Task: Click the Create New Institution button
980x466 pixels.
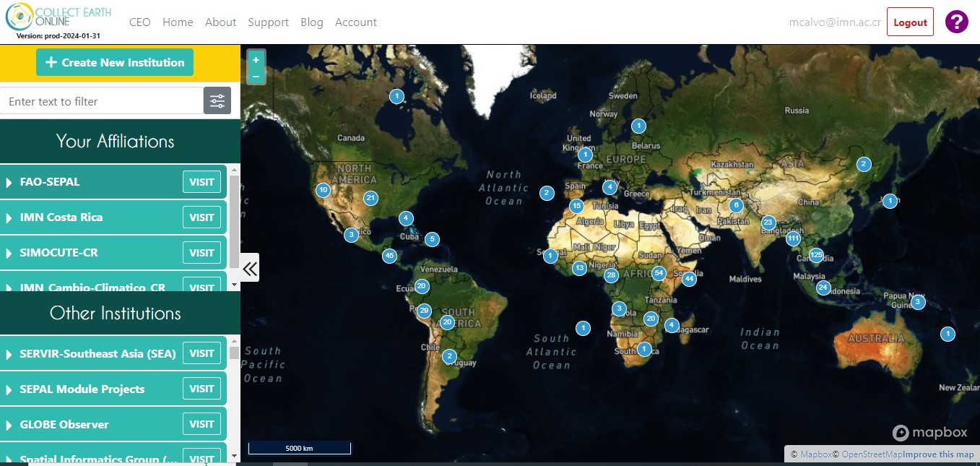Action: [115, 63]
